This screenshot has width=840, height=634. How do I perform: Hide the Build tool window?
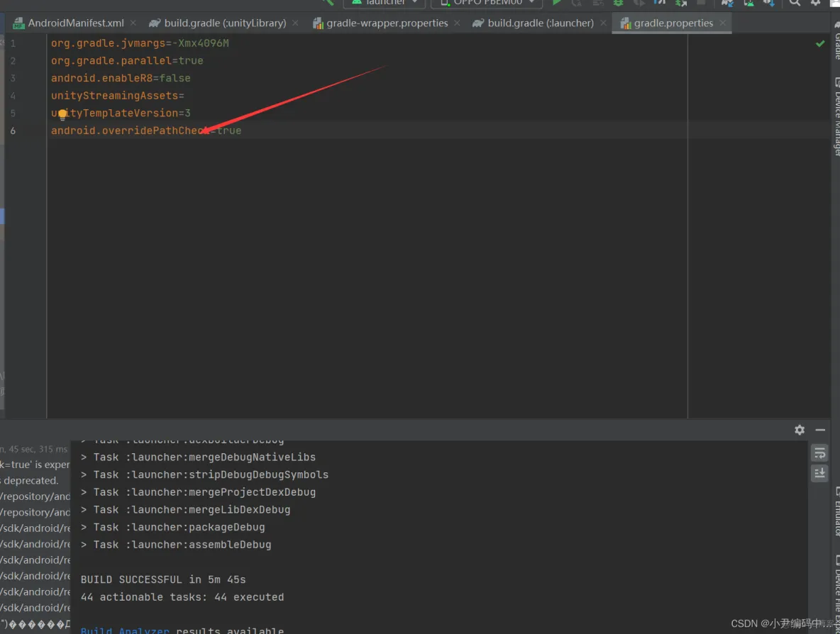(820, 430)
